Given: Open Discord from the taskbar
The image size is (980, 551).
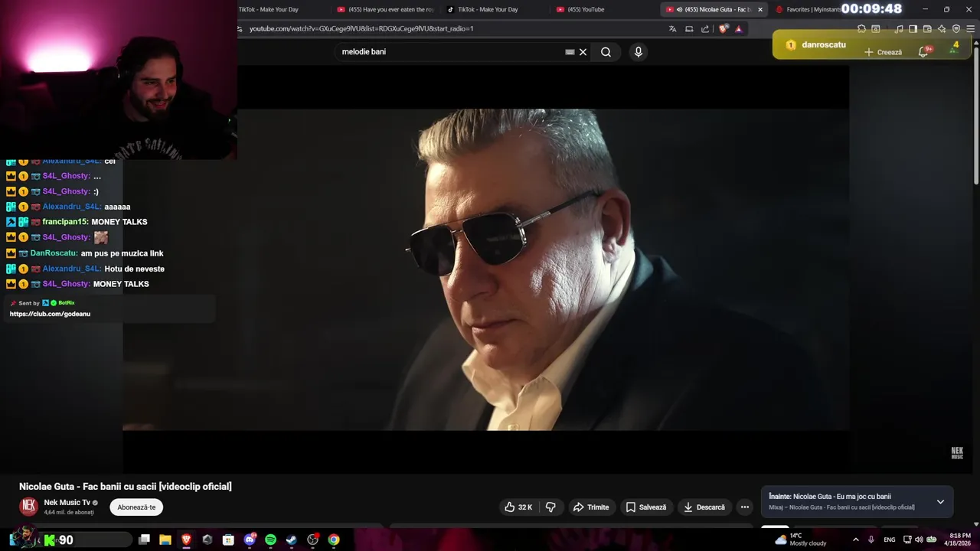Looking at the screenshot, I should [x=250, y=540].
